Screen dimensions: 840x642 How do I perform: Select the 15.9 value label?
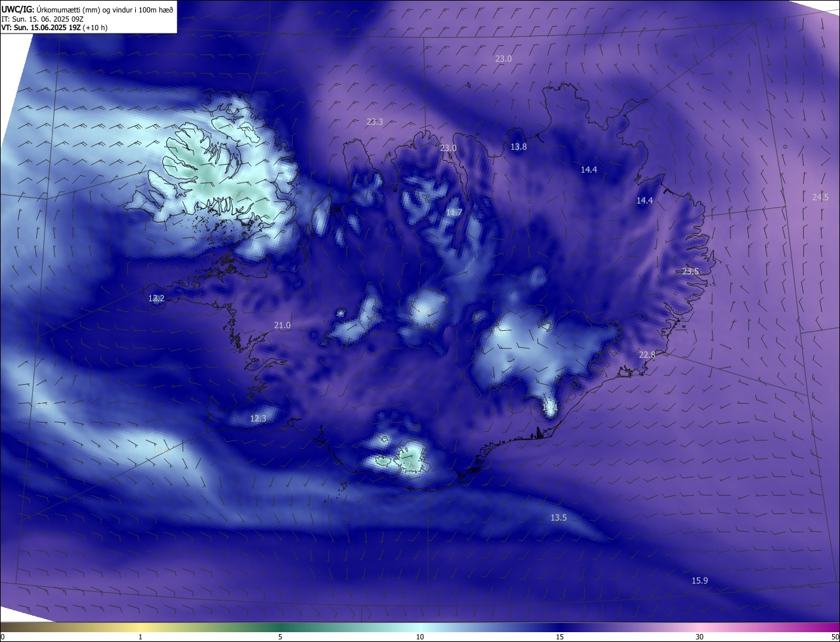click(x=700, y=581)
